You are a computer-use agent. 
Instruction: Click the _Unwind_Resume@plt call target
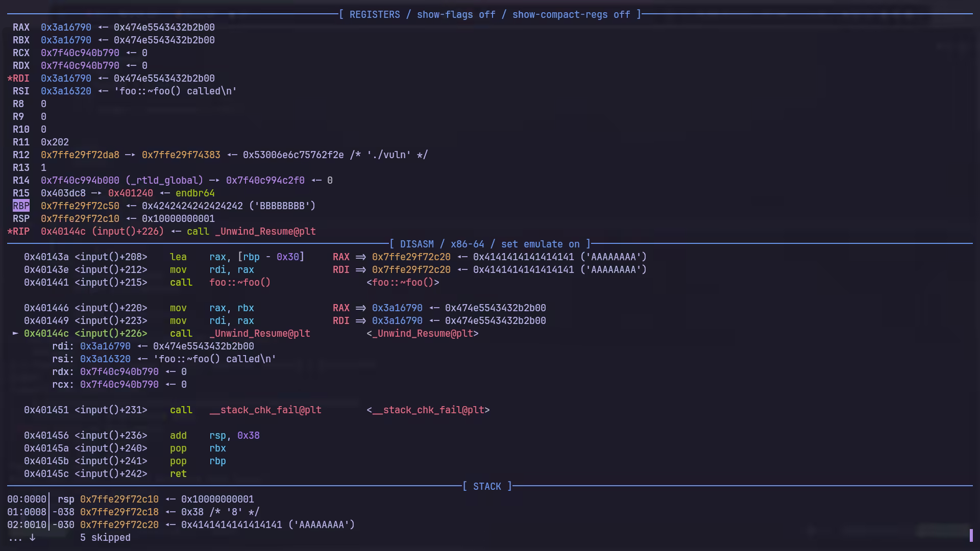coord(259,334)
